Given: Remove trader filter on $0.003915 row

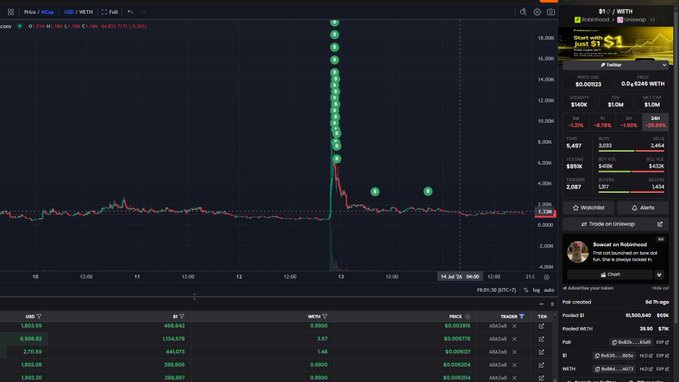Looking at the screenshot, I should point(514,326).
